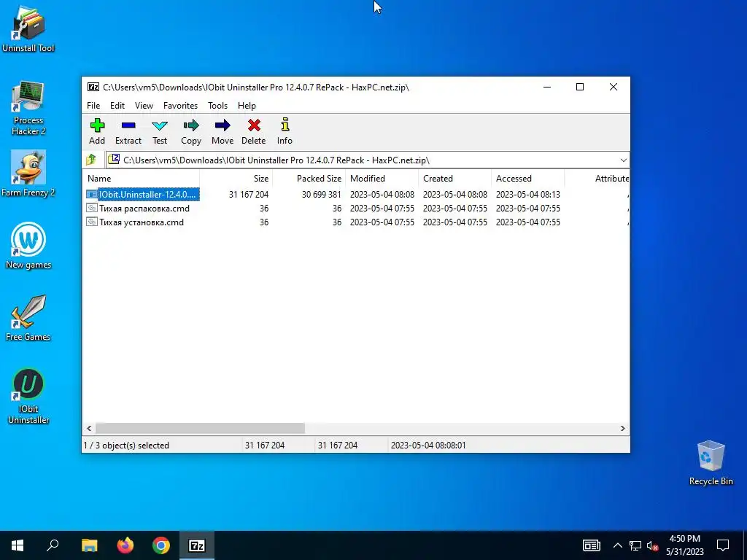Screen dimensions: 747x560
Task: Click the 7-Zip taskbar button
Action: point(197,545)
